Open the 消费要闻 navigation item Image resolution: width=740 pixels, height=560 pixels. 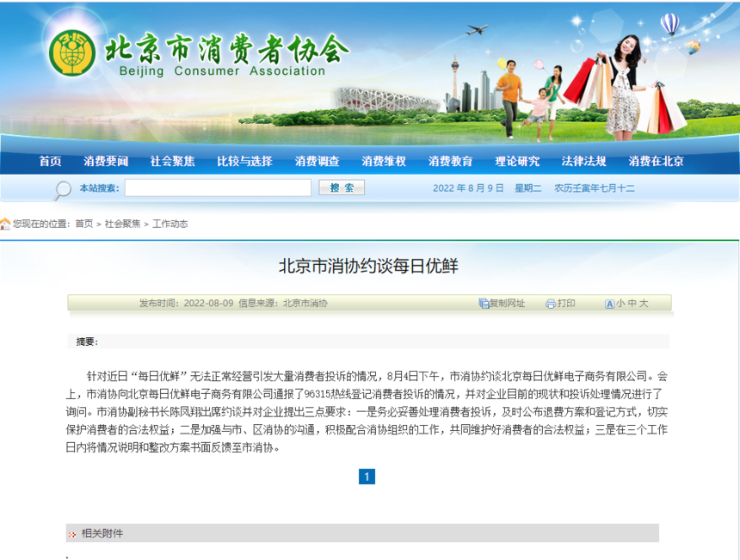tap(106, 162)
